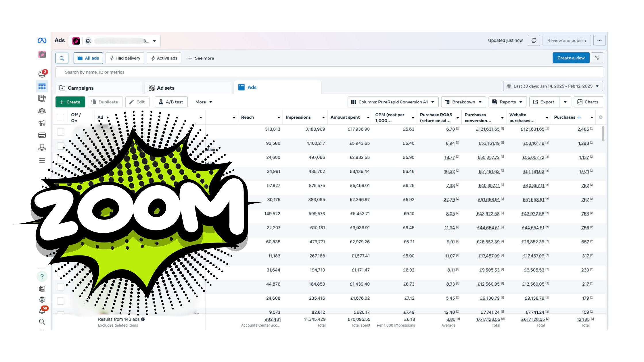Open the three-dot more options button
The image size is (644, 362).
599,41
